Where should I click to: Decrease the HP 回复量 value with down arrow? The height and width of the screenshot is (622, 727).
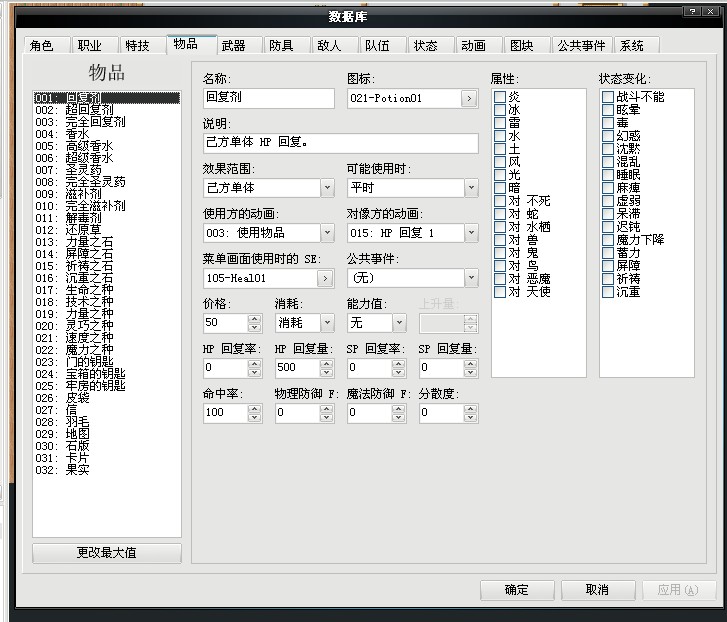pyautogui.click(x=326, y=373)
